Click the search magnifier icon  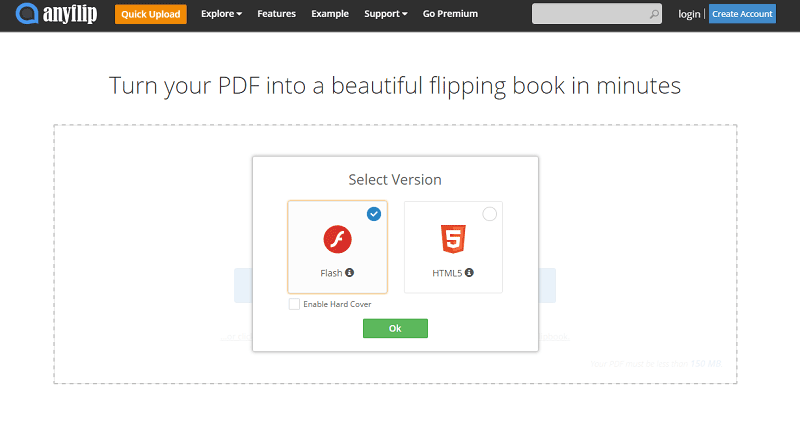pos(654,14)
